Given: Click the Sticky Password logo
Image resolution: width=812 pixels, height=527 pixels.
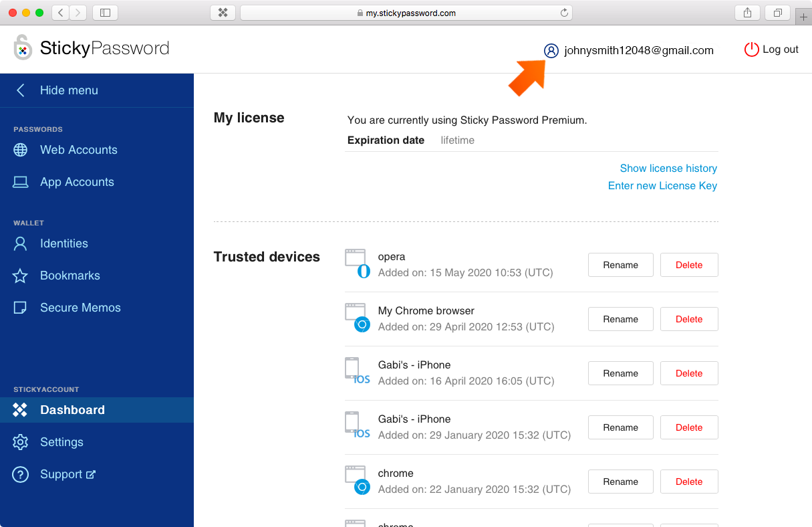Looking at the screenshot, I should pyautogui.click(x=92, y=48).
